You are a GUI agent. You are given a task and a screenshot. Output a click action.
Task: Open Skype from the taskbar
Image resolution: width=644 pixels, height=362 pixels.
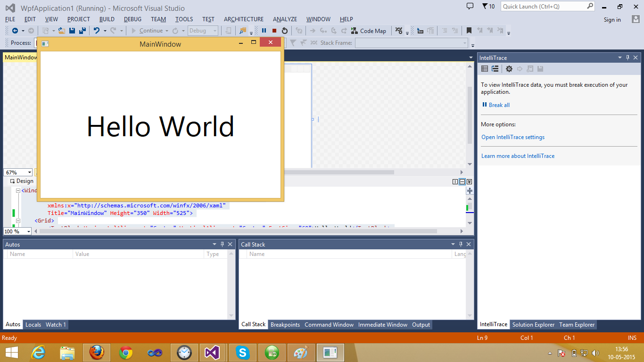click(243, 352)
